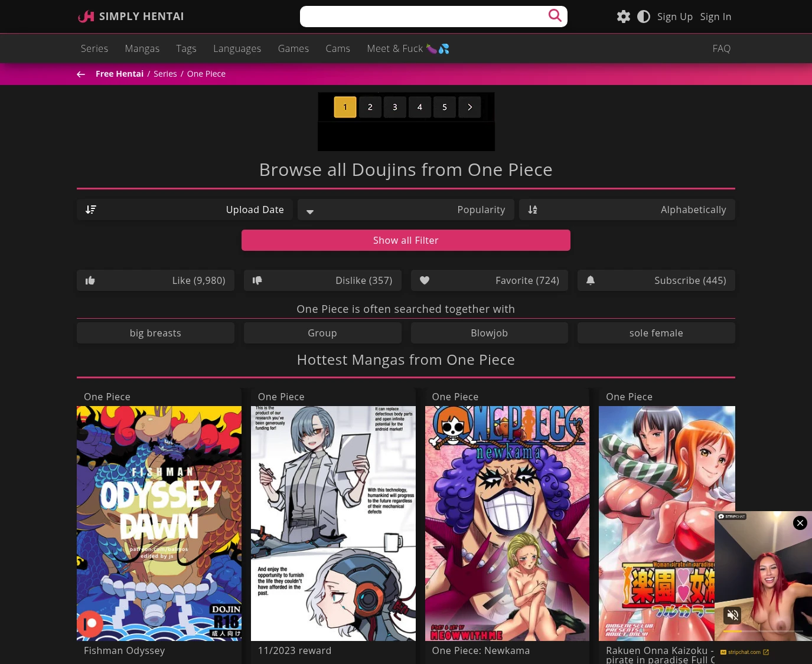Sort by Upload Date

pos(185,210)
